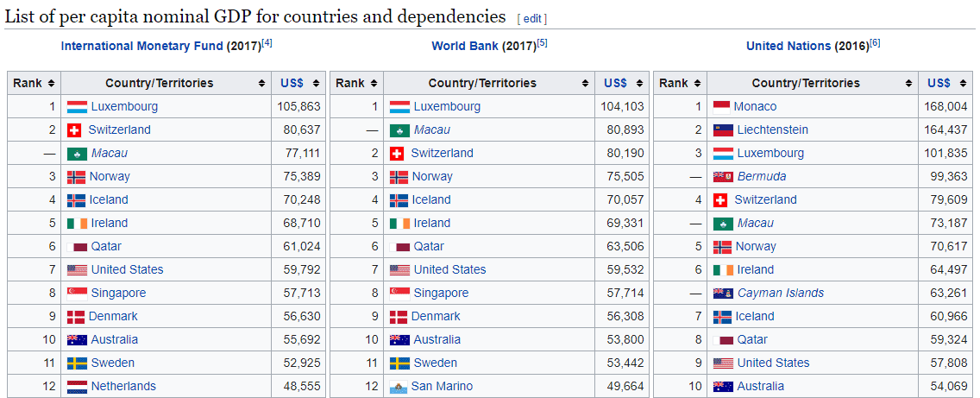Click Netherlands flag in IMF table
Image resolution: width=980 pixels, height=398 pixels.
(x=77, y=387)
